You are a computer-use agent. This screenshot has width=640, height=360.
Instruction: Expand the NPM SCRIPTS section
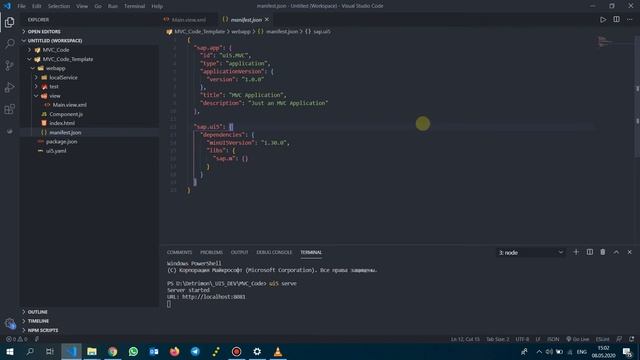pos(89,330)
